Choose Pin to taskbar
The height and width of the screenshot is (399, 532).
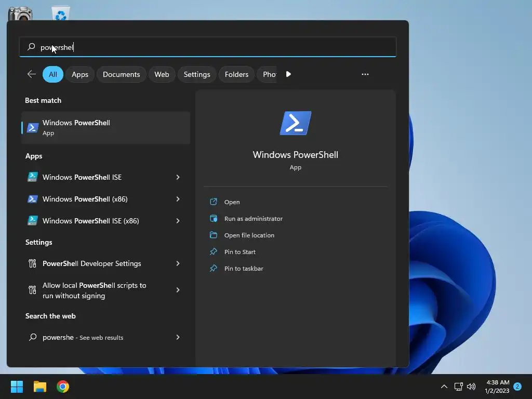[244, 269]
